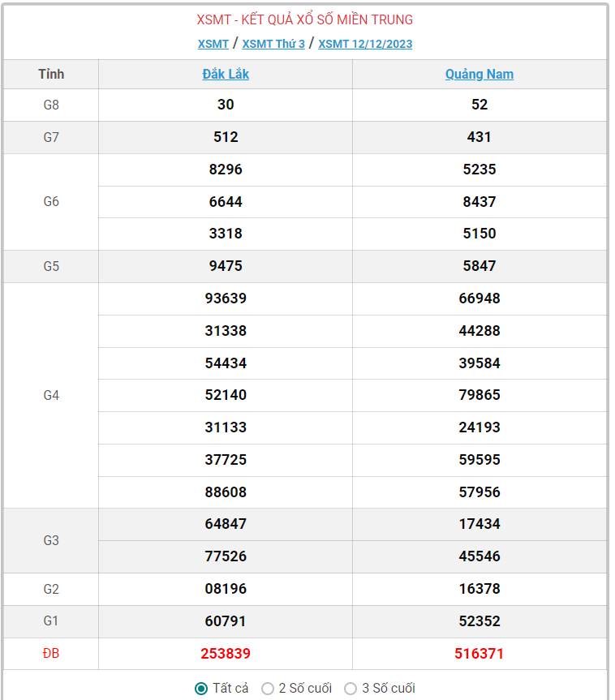
Task: Open the 'XSMT 12/12/2023' link
Action: 365,44
